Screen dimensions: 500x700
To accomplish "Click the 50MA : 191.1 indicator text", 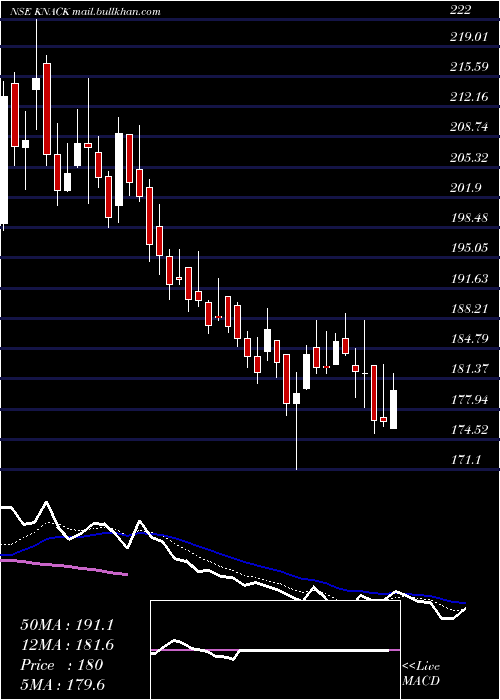I will point(67,625).
